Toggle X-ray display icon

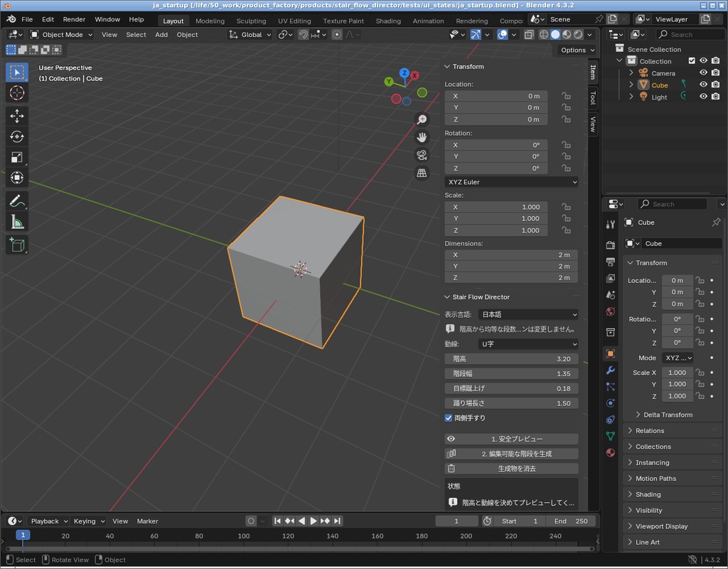coord(529,34)
